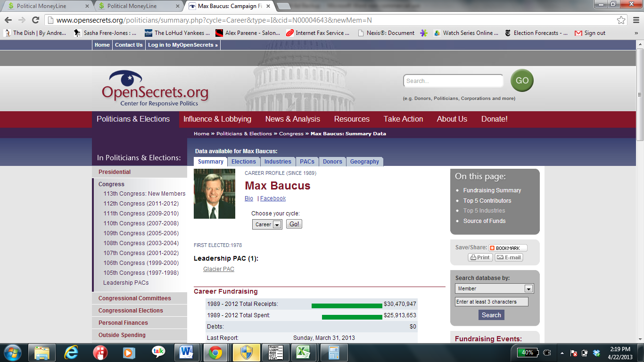Screen dimensions: 644x362
Task: Click Total Spent green bar
Action: [352, 317]
